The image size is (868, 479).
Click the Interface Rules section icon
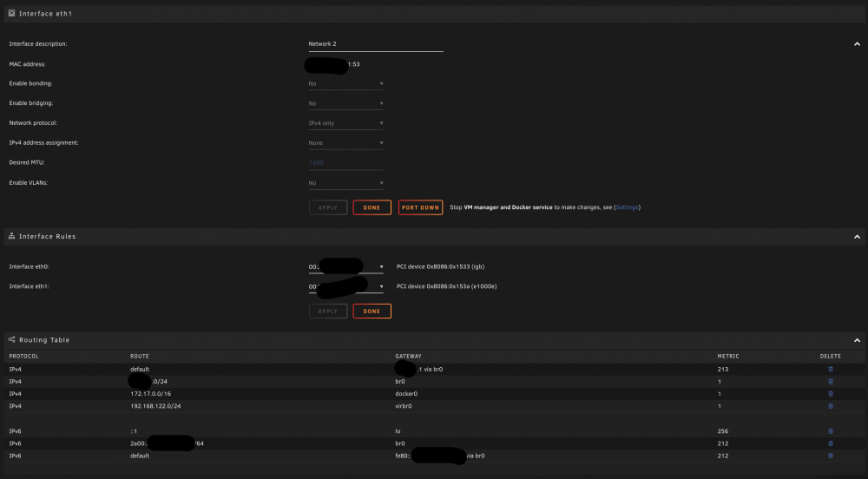11,236
